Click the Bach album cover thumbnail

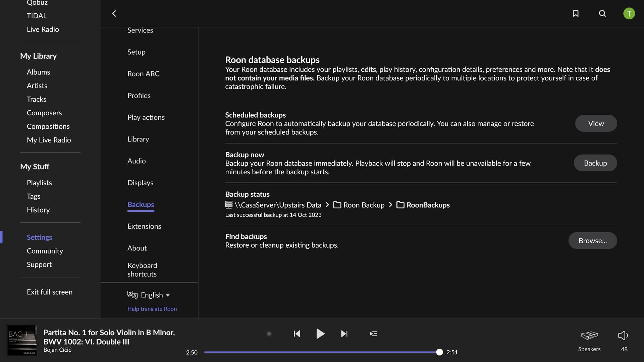(22, 340)
